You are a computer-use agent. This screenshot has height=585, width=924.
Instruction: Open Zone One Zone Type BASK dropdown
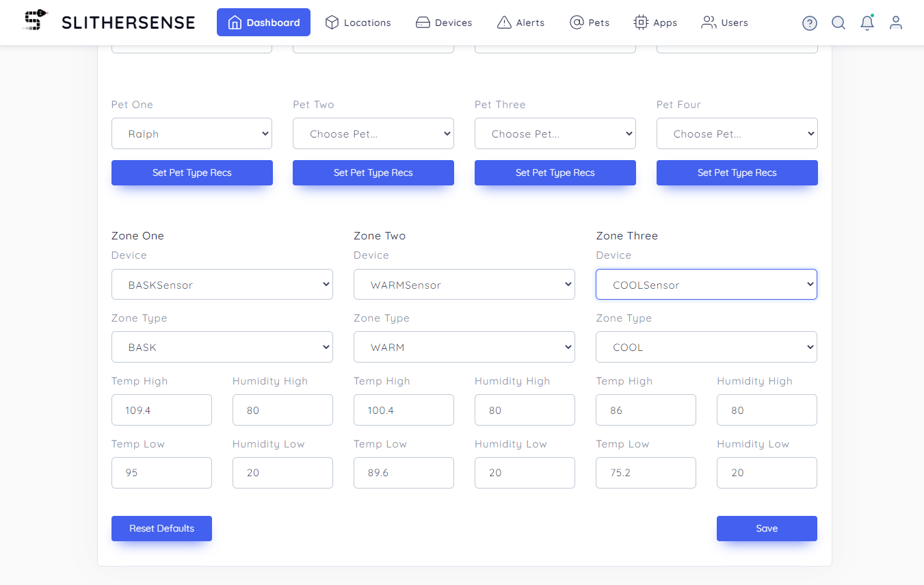pos(222,347)
